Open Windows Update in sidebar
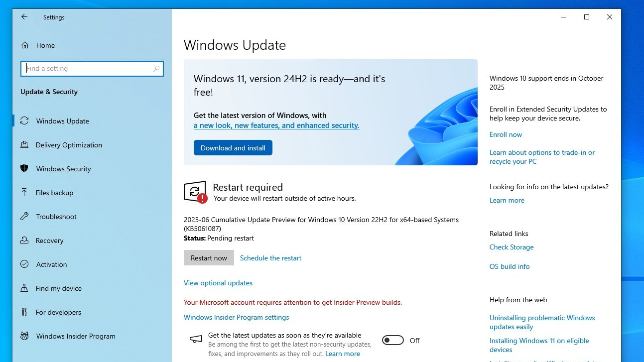This screenshot has width=644, height=362. click(x=62, y=121)
